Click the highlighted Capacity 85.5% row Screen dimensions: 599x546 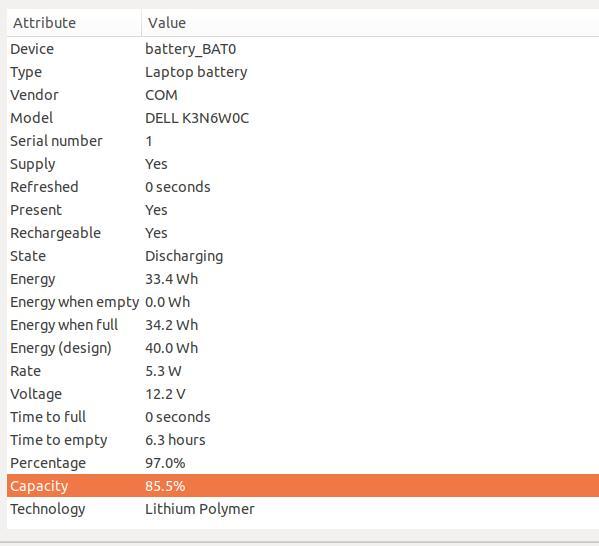point(303,486)
